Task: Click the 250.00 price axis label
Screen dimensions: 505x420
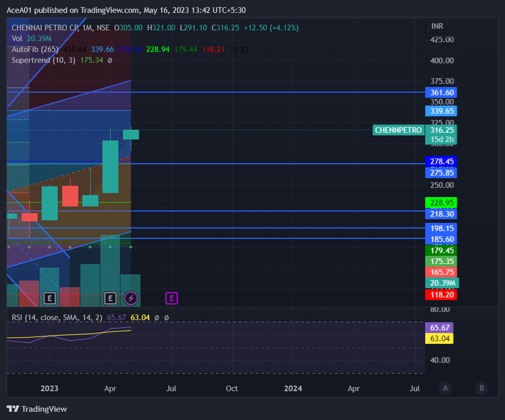Action: click(442, 185)
